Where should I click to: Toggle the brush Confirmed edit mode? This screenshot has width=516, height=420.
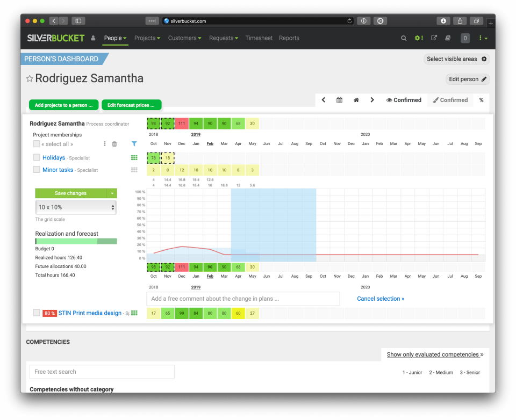coord(450,100)
